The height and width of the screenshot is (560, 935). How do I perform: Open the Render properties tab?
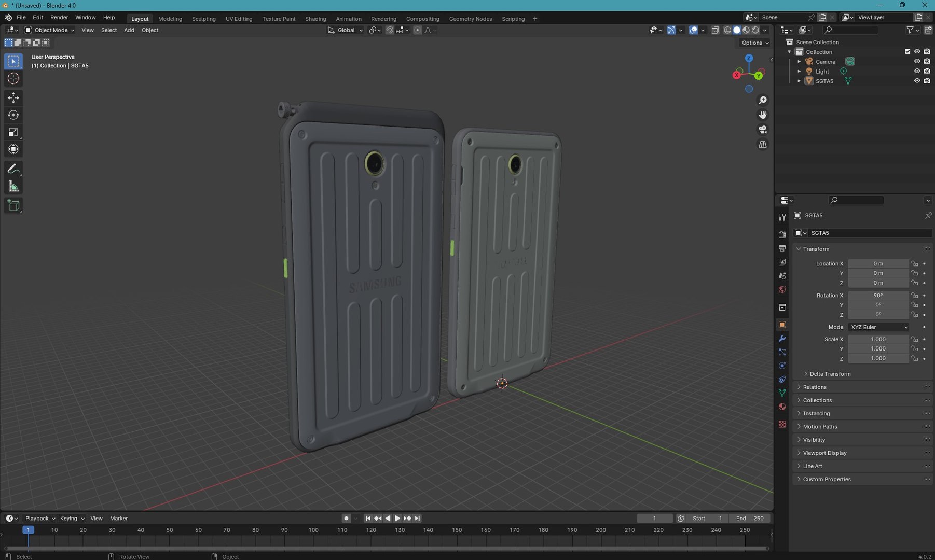[x=782, y=234]
